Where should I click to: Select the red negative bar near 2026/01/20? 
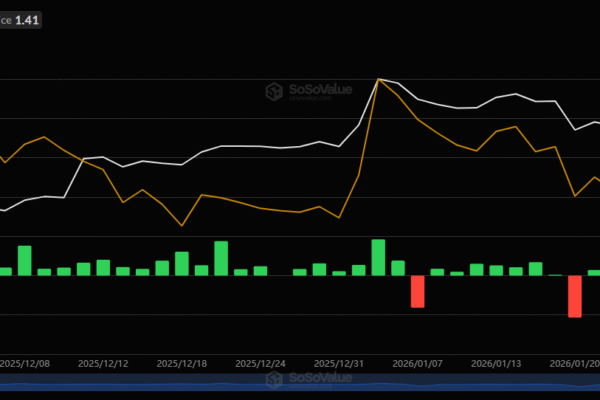coord(575,296)
